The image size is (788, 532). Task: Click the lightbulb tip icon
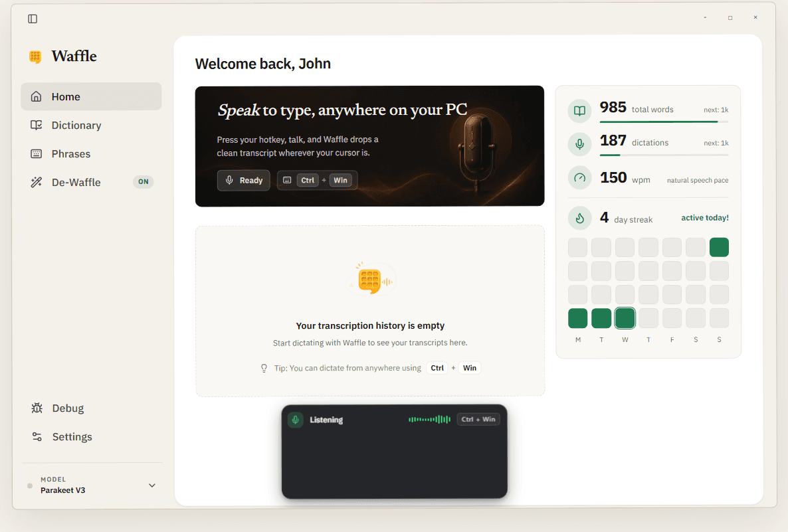pyautogui.click(x=264, y=368)
